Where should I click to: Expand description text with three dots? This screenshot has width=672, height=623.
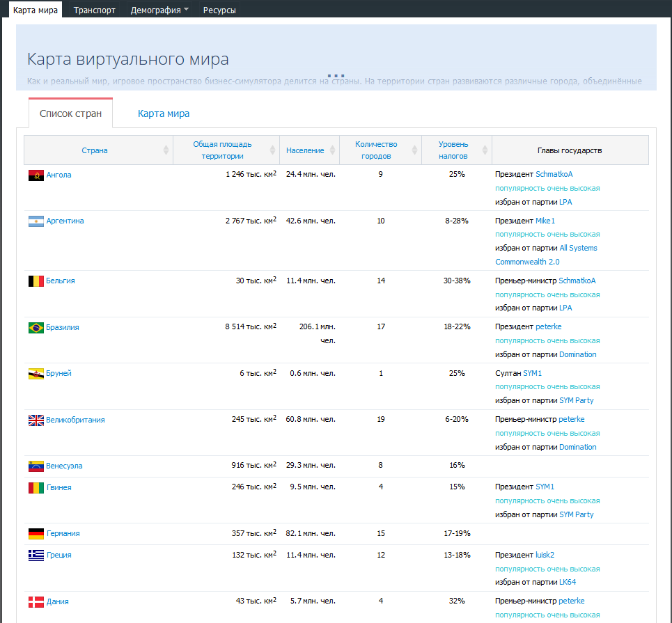pyautogui.click(x=336, y=75)
